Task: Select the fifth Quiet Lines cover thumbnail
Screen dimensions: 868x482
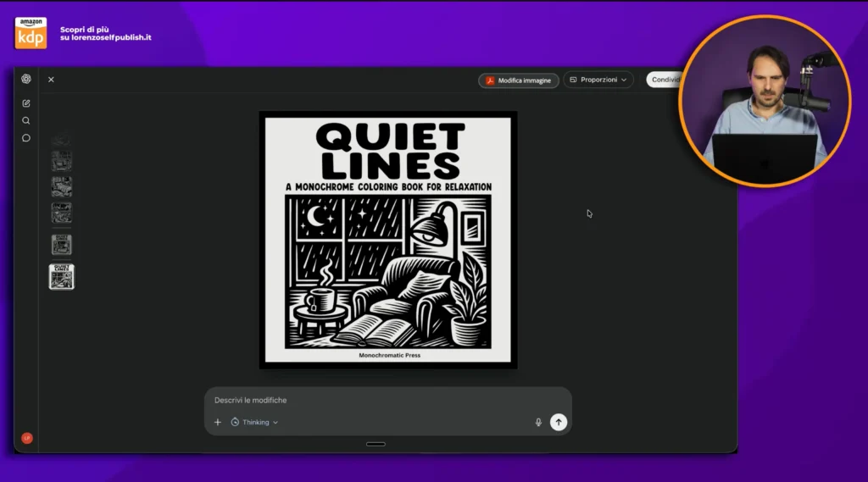Action: 61,245
